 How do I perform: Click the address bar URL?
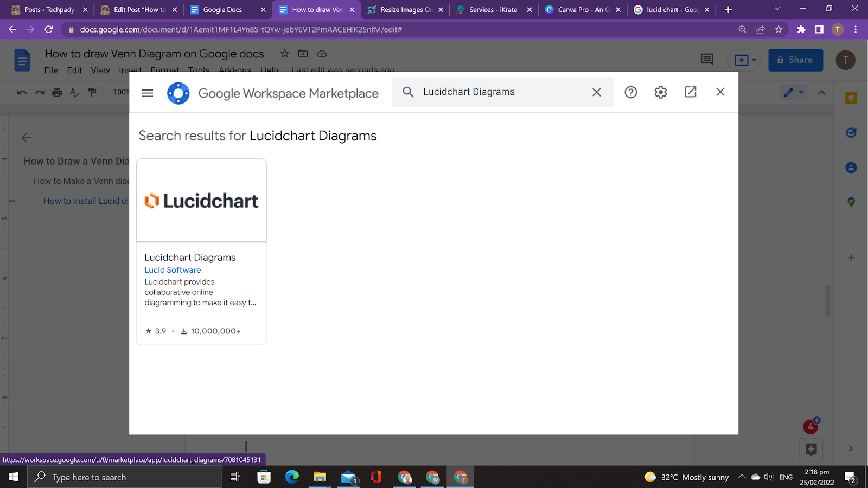coord(240,30)
